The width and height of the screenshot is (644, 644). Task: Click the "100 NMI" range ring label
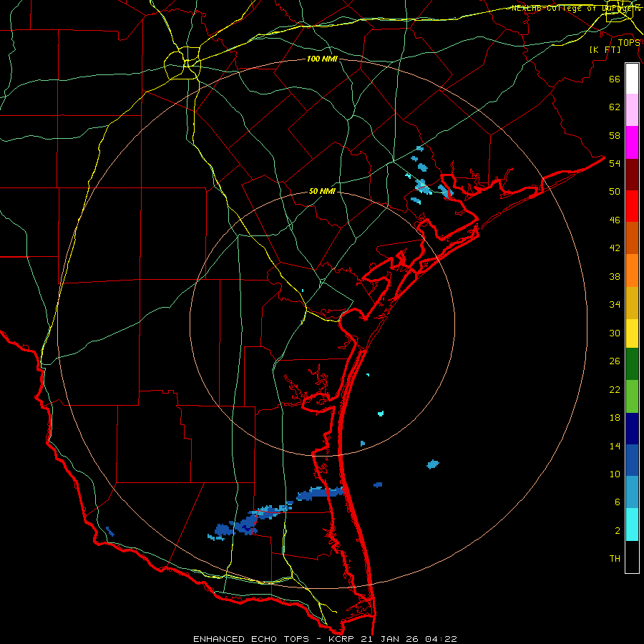click(322, 59)
